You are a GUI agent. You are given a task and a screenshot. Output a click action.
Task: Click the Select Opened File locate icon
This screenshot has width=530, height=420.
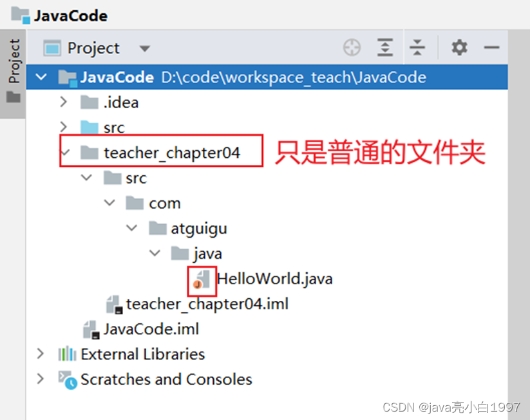(x=352, y=47)
